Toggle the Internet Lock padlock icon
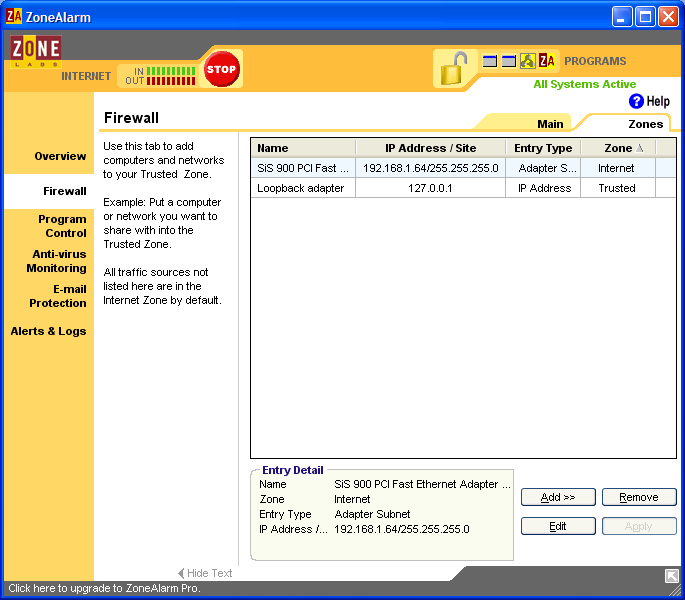 coord(454,68)
